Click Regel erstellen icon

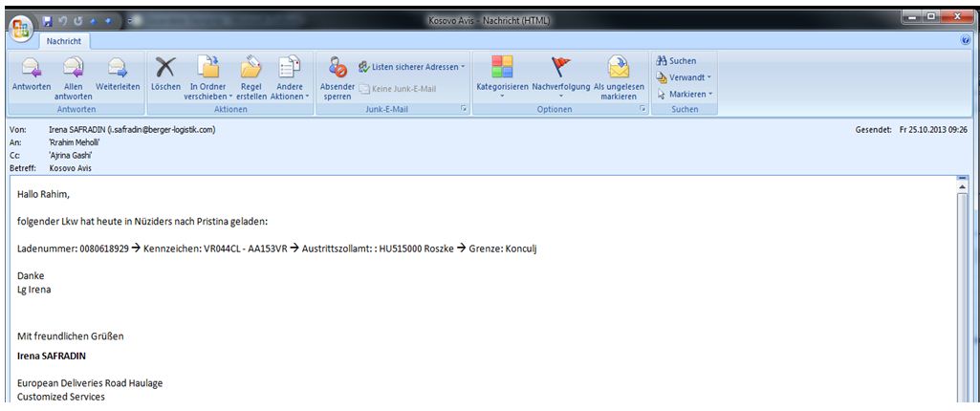pyautogui.click(x=251, y=78)
